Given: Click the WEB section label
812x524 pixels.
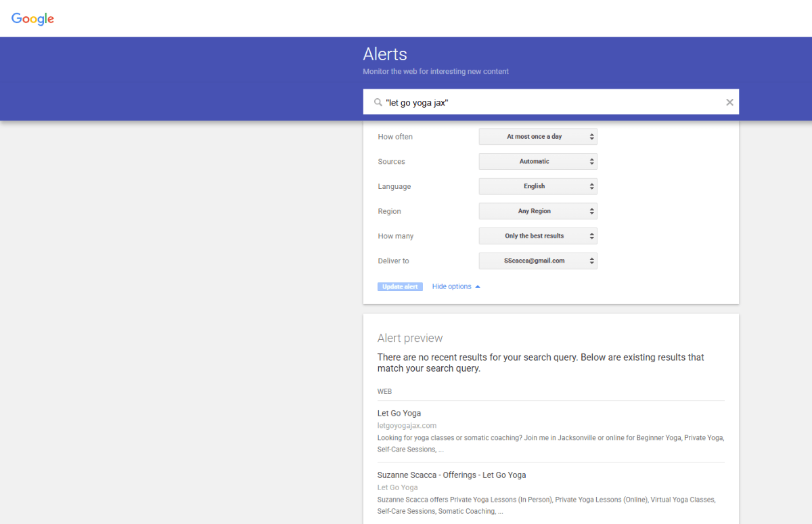Looking at the screenshot, I should click(384, 391).
